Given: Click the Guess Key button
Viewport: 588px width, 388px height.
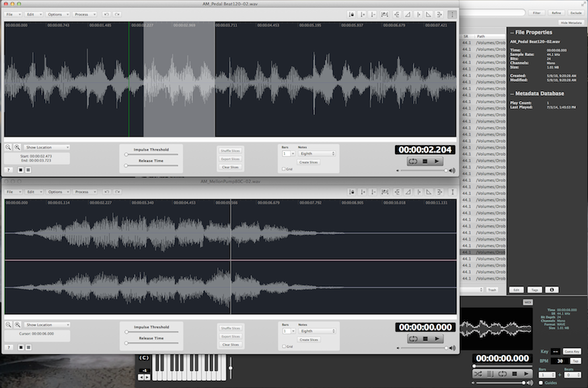Looking at the screenshot, I should 572,352.
